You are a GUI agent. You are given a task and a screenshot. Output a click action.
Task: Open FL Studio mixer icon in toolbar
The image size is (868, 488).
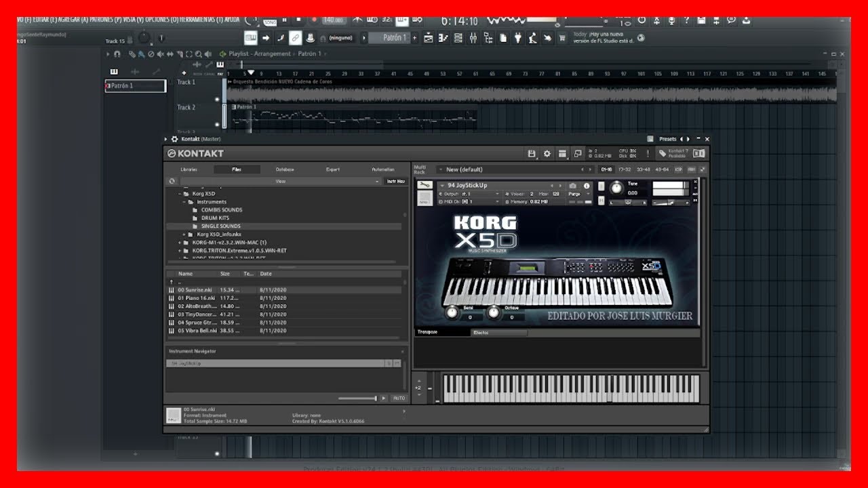(474, 38)
